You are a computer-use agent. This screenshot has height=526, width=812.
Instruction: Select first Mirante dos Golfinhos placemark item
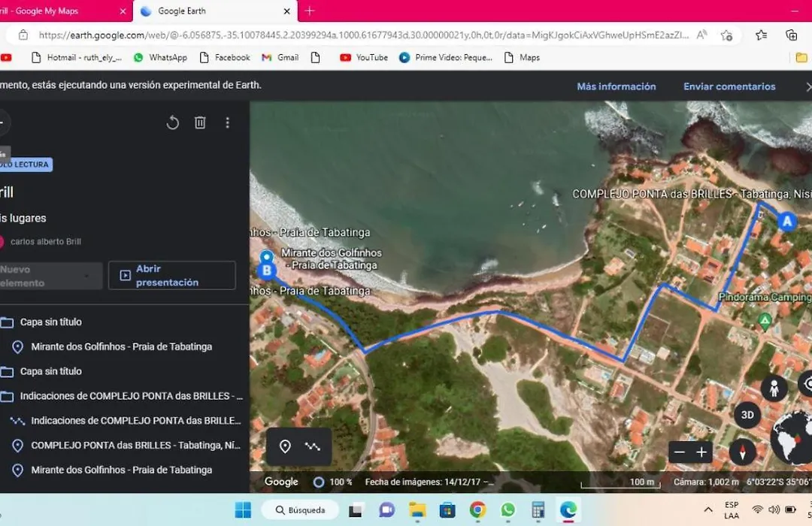coord(121,347)
